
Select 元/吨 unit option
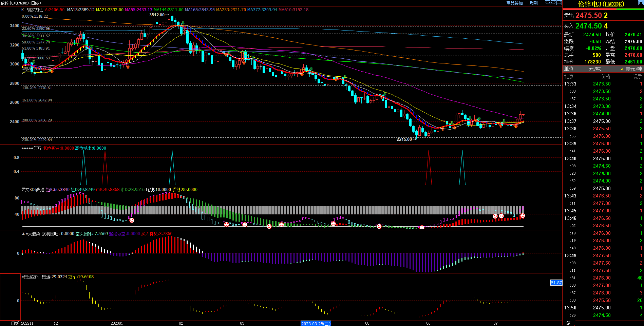point(594,69)
